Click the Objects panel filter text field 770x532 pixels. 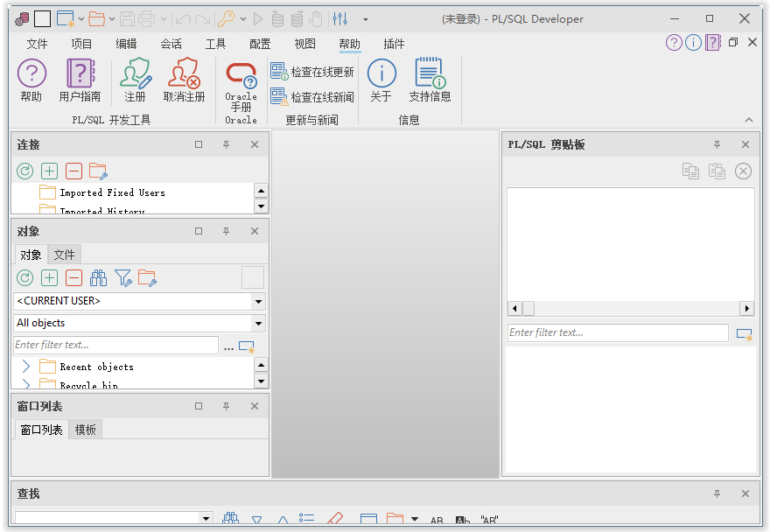click(x=115, y=345)
